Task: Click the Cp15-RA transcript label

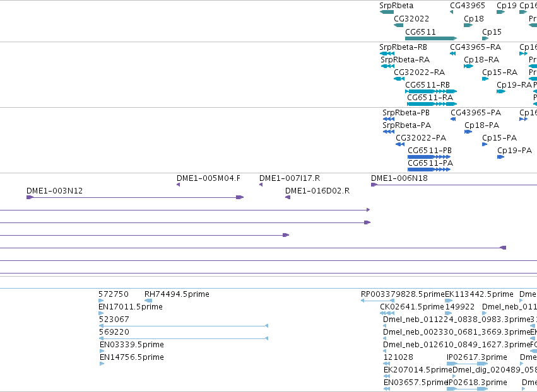Action: click(x=500, y=72)
